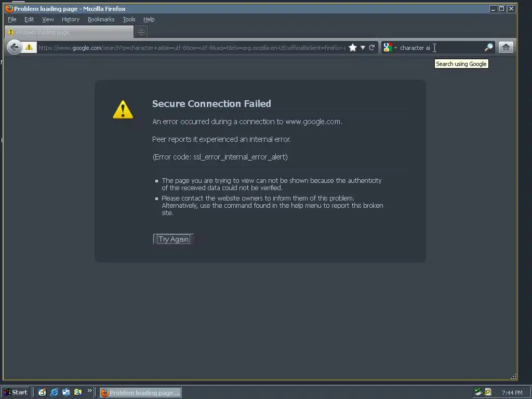Open the History menu
Viewport: 532px width, 399px height.
click(x=71, y=19)
